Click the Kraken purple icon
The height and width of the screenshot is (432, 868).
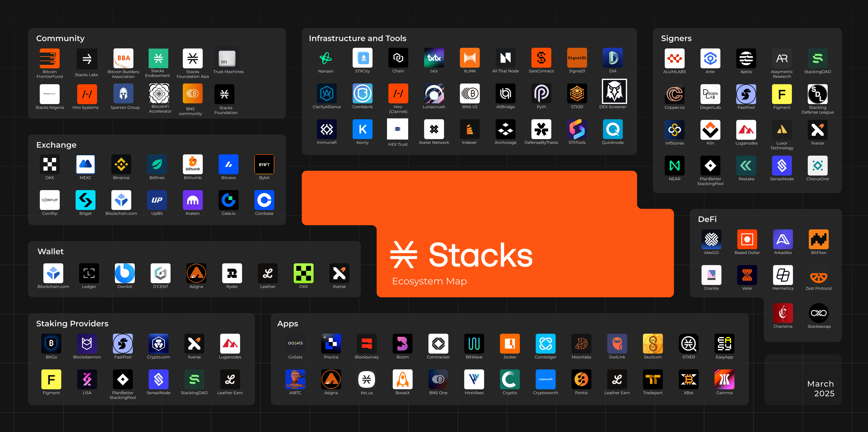coord(193,200)
